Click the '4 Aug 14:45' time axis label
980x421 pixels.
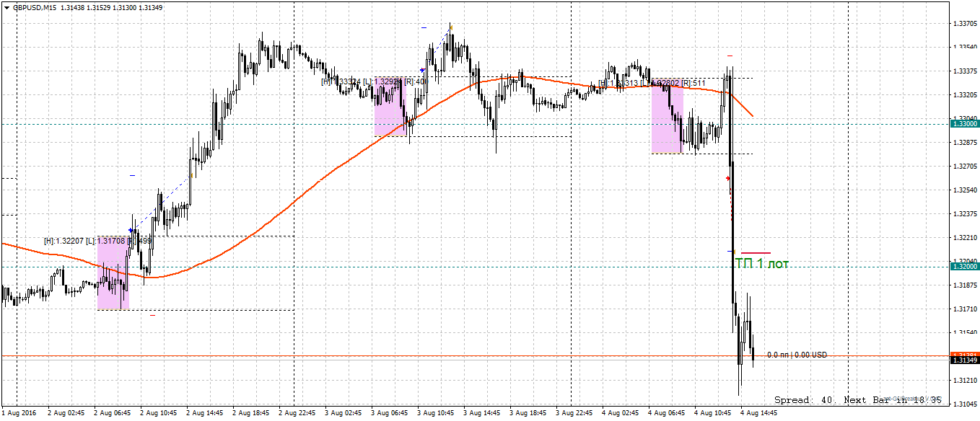tap(759, 413)
